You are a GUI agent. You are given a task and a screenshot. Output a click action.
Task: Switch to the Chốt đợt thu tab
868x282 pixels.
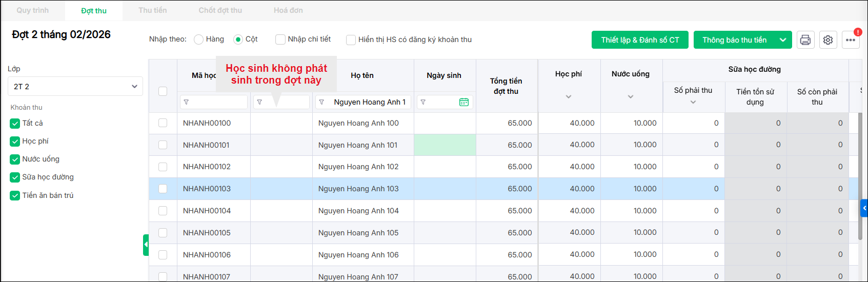click(220, 10)
